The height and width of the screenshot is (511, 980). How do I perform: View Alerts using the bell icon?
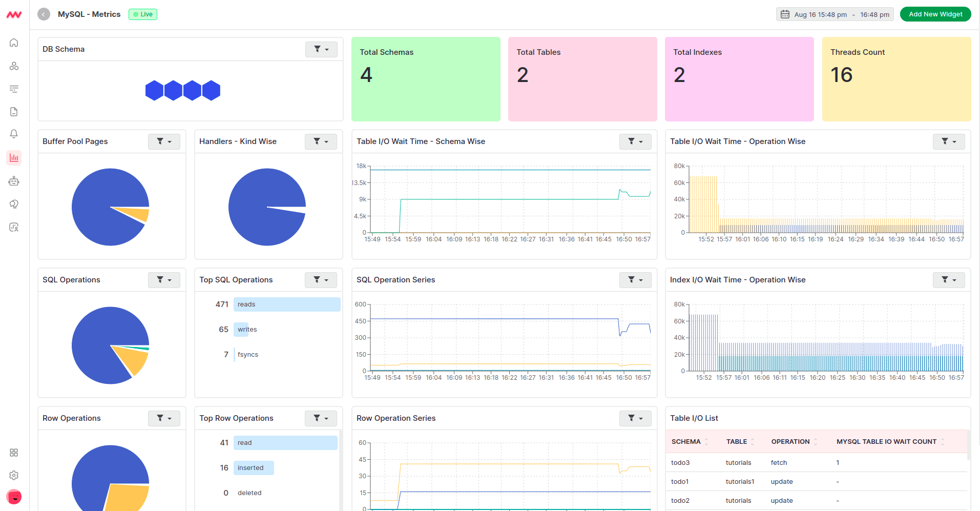(x=14, y=134)
